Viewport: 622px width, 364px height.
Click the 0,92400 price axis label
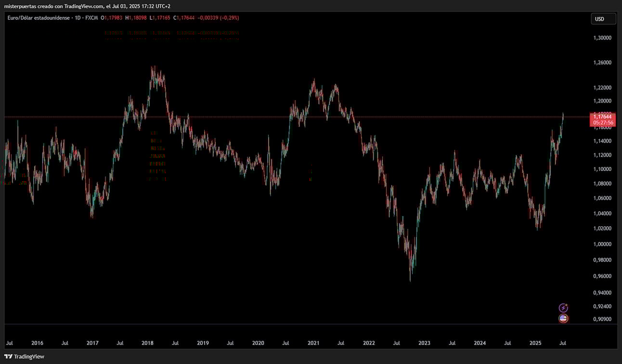[x=602, y=306]
